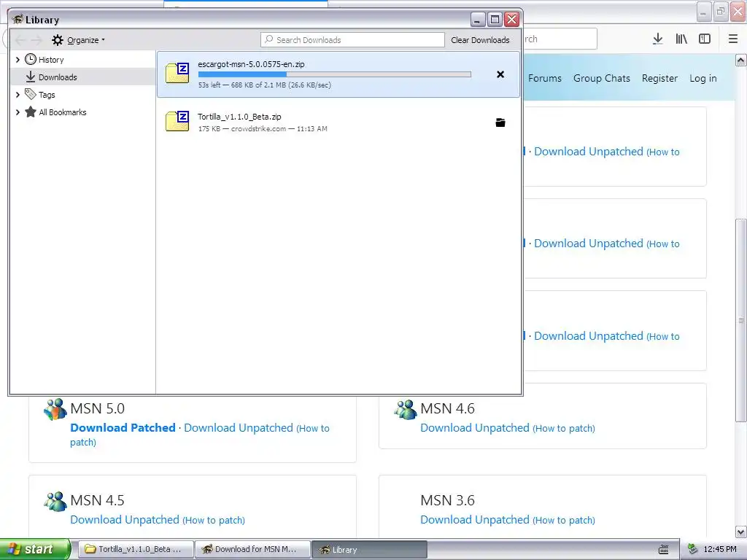Select Tags in the sidebar
Screen dimensions: 747x560
tap(47, 95)
